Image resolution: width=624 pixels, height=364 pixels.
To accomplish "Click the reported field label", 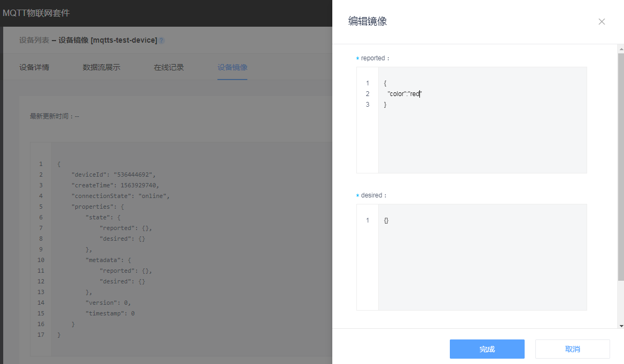I will pyautogui.click(x=373, y=58).
